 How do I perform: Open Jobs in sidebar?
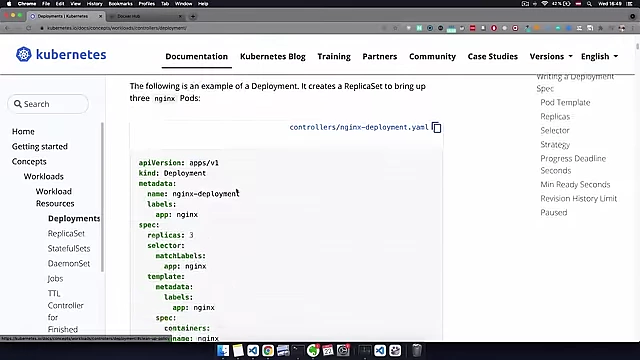click(55, 278)
